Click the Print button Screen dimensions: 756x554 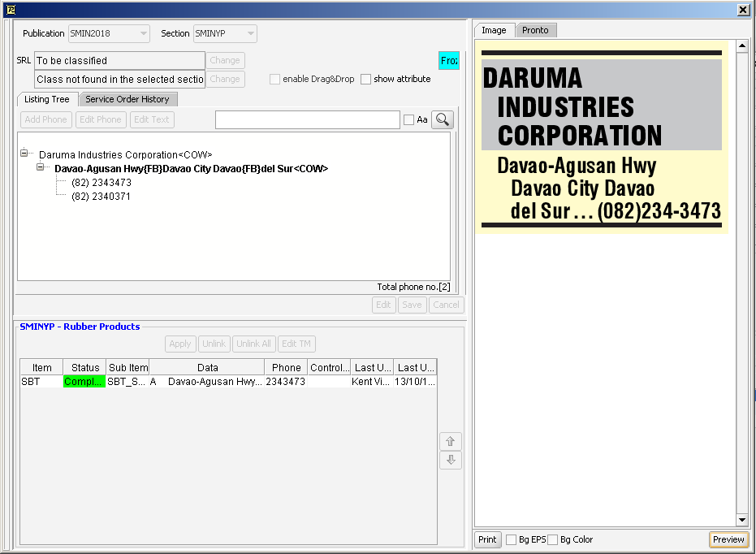(x=487, y=539)
